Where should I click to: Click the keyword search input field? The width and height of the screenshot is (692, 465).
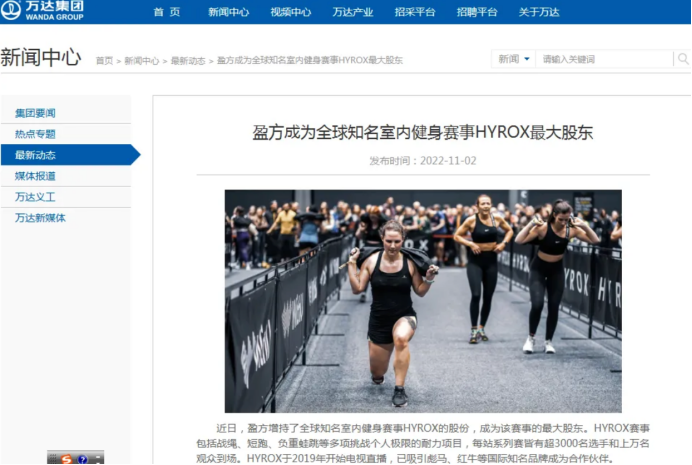point(605,59)
